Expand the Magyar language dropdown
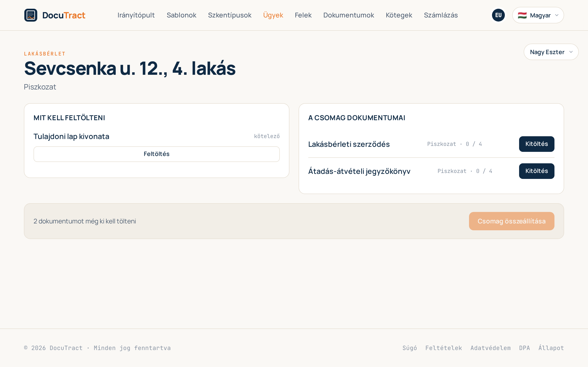 pyautogui.click(x=538, y=15)
